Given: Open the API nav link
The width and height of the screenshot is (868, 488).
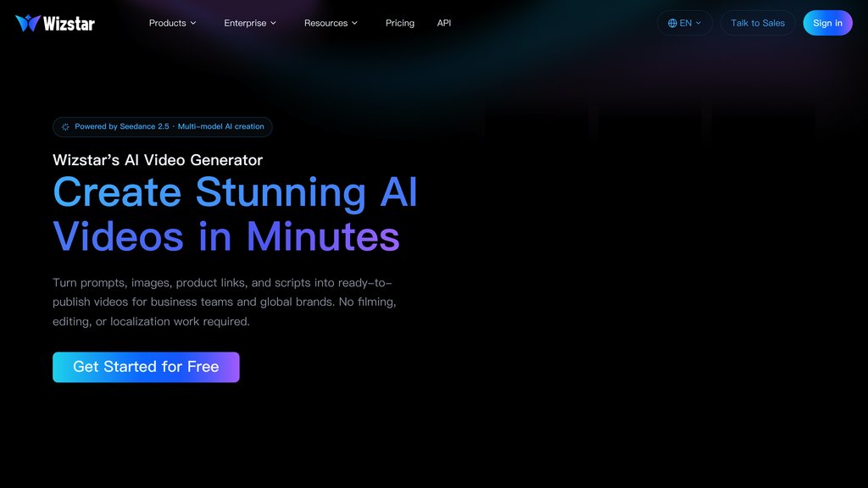Looking at the screenshot, I should point(444,23).
